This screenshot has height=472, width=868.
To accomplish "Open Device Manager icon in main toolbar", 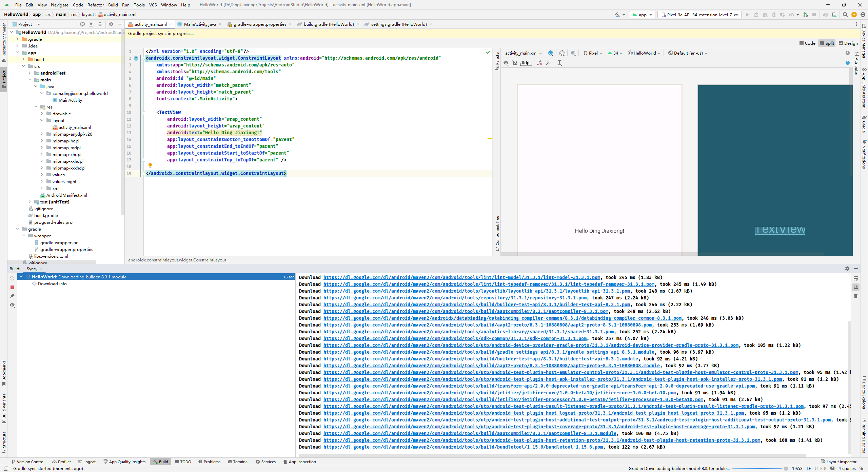I will [834, 15].
